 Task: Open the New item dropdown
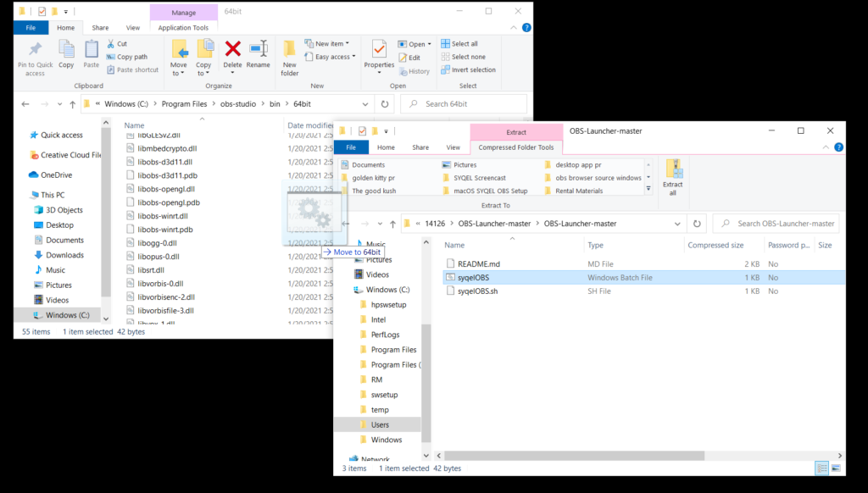pos(327,44)
